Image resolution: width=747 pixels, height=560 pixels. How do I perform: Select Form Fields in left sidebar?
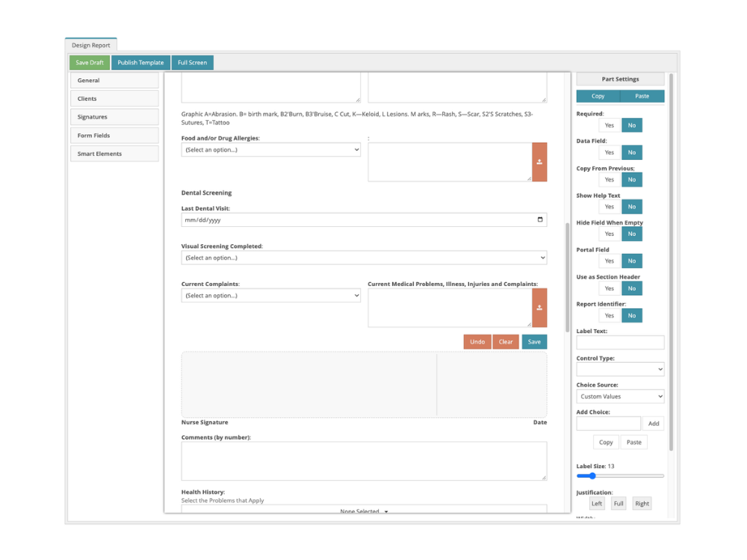tap(114, 135)
